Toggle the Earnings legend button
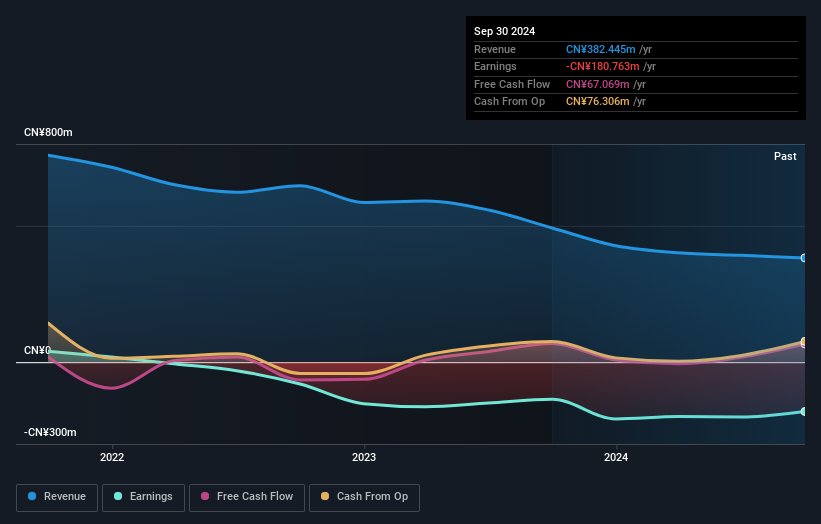821x524 pixels. tap(143, 497)
